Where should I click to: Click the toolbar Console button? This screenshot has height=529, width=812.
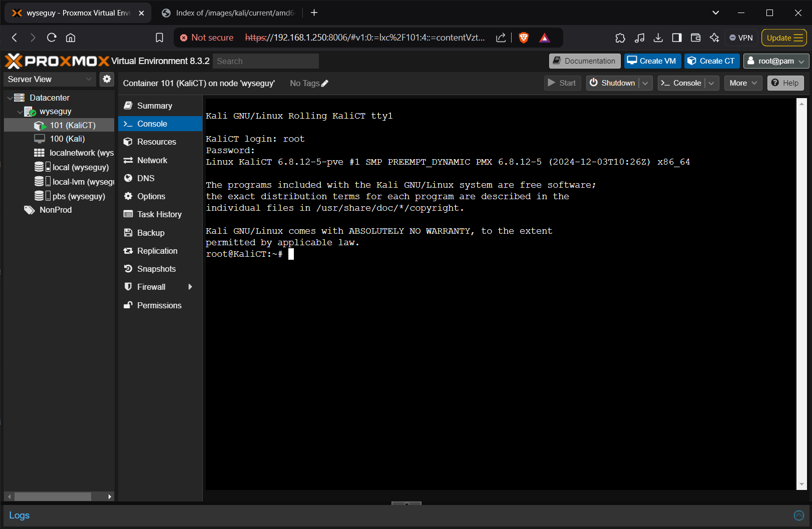point(681,83)
